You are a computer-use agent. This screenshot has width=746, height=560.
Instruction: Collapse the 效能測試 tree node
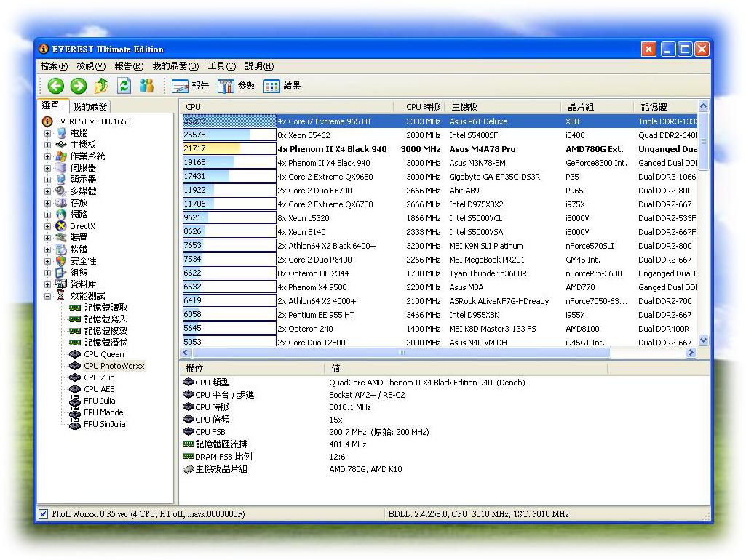pyautogui.click(x=48, y=296)
